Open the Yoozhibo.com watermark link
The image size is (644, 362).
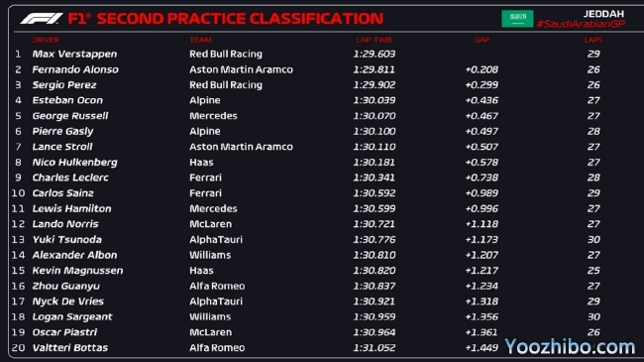pos(570,347)
